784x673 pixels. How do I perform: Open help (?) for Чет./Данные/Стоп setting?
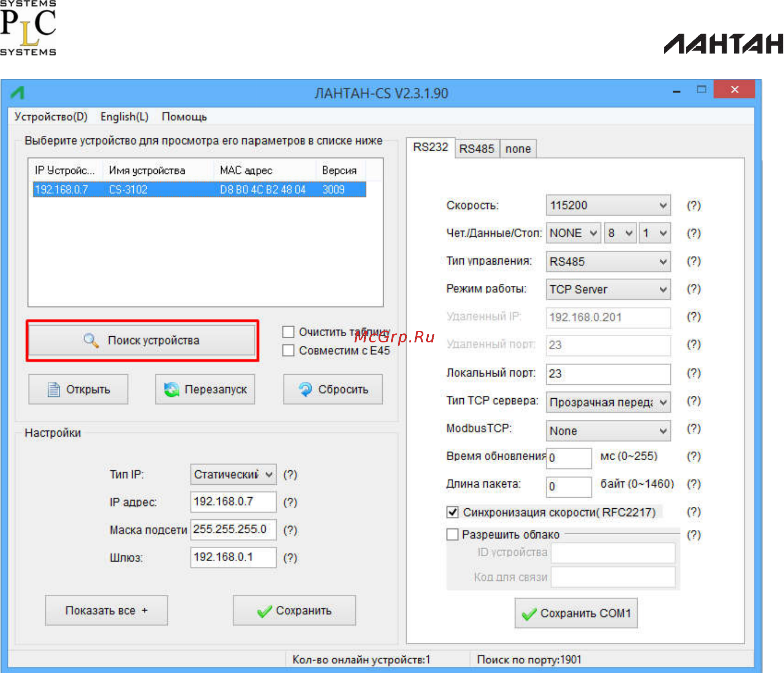694,233
